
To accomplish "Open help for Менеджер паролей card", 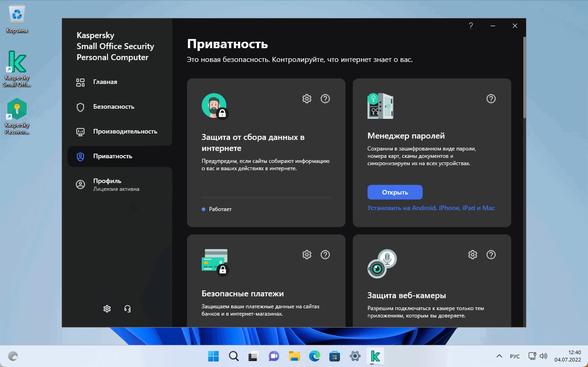I will 491,99.
